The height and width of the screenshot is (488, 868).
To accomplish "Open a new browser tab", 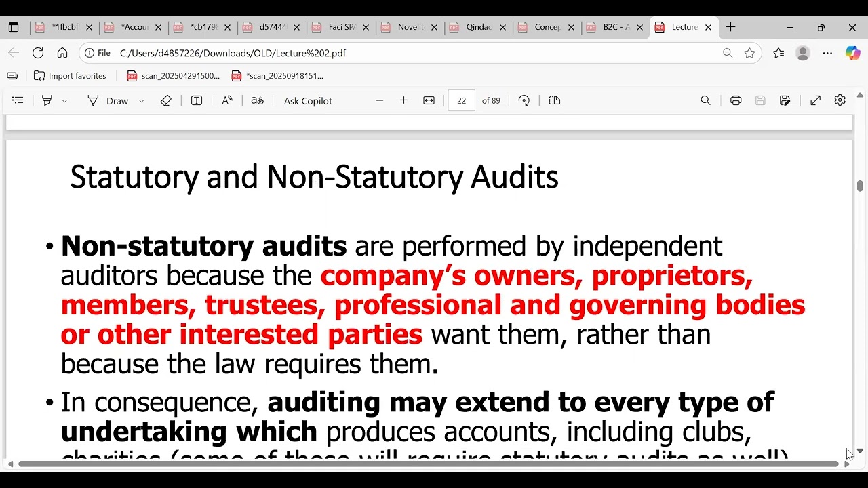I will (x=730, y=27).
